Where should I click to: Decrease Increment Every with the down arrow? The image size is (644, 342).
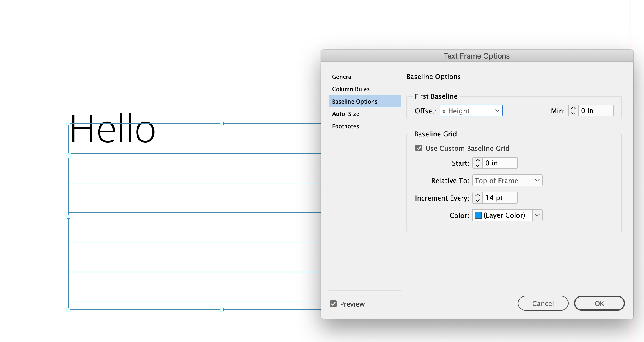[477, 201]
